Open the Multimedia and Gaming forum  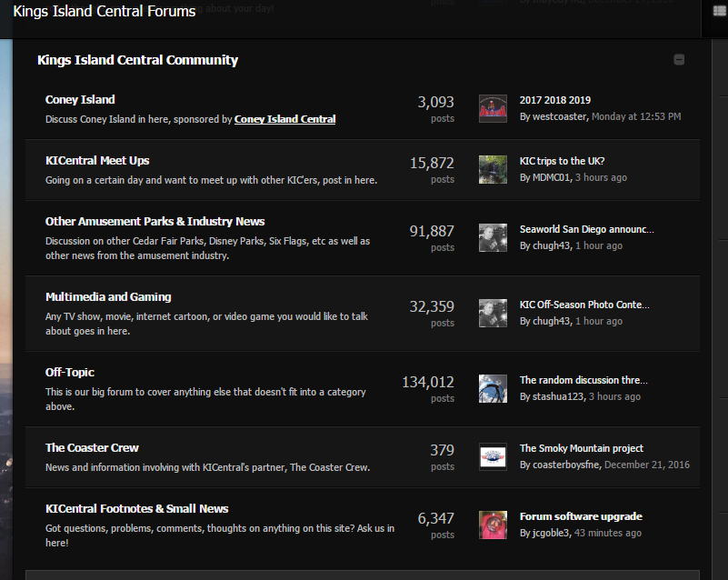pyautogui.click(x=108, y=297)
